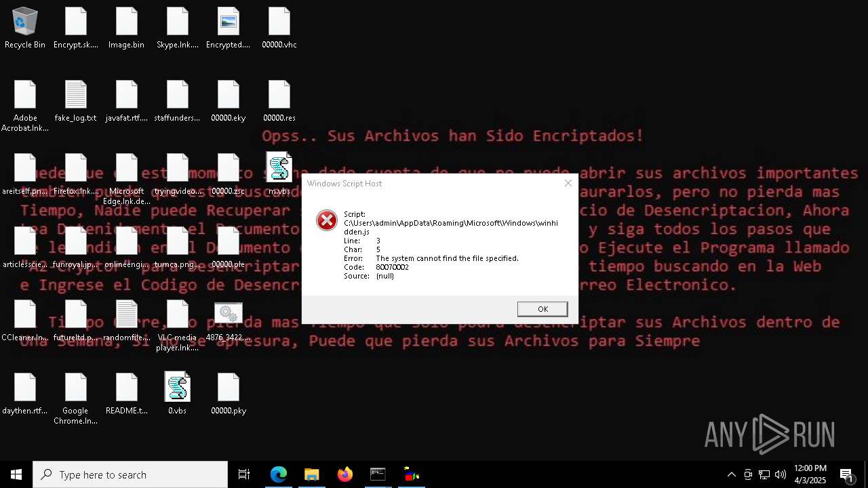This screenshot has height=488, width=868.
Task: Open the clock showing 12:00 PM
Action: click(810, 474)
